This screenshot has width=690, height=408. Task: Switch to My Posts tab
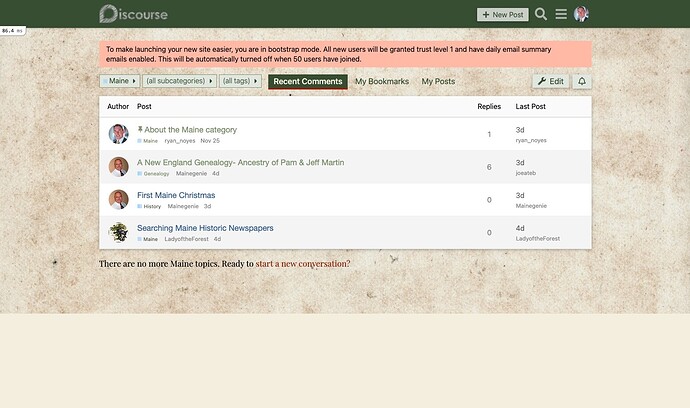[x=438, y=81]
